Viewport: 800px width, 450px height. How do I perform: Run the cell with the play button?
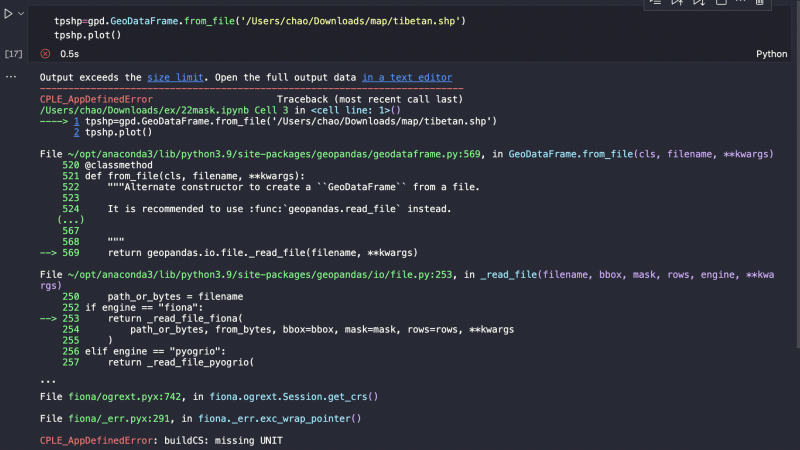pyautogui.click(x=9, y=14)
